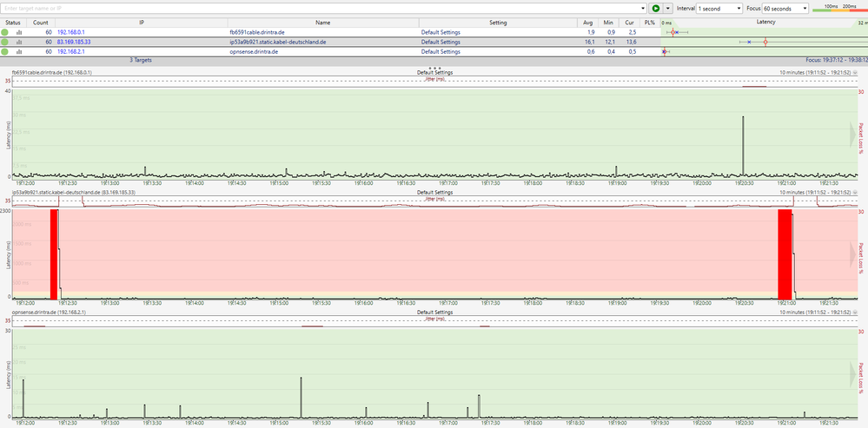Click current value 0,5 in the table
This screenshot has height=428, width=868.
tap(633, 51)
